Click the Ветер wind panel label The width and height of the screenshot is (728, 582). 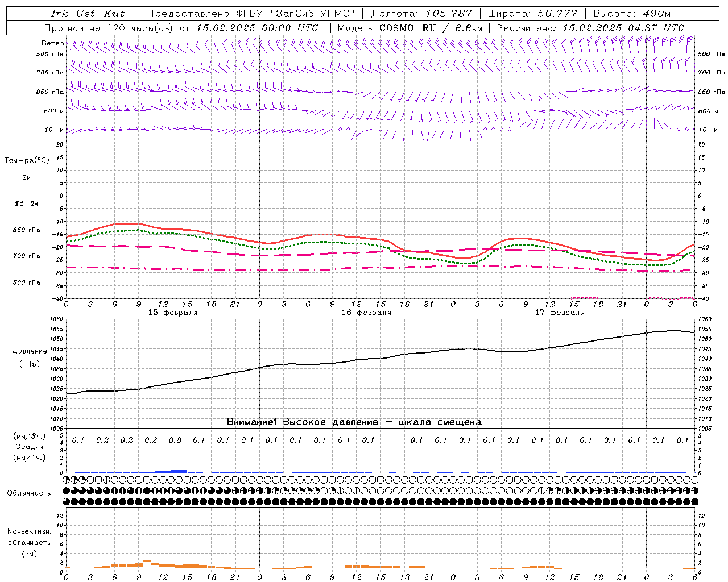tap(52, 43)
